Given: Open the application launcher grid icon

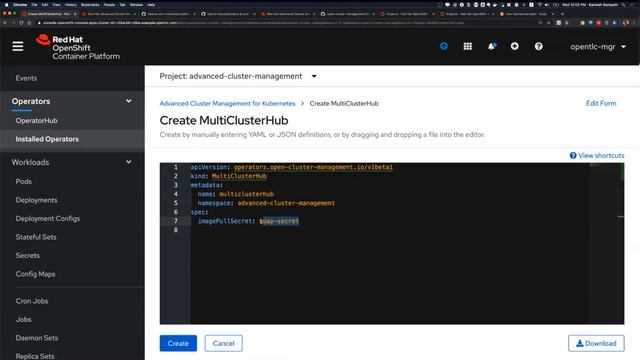Looking at the screenshot, I should point(468,47).
